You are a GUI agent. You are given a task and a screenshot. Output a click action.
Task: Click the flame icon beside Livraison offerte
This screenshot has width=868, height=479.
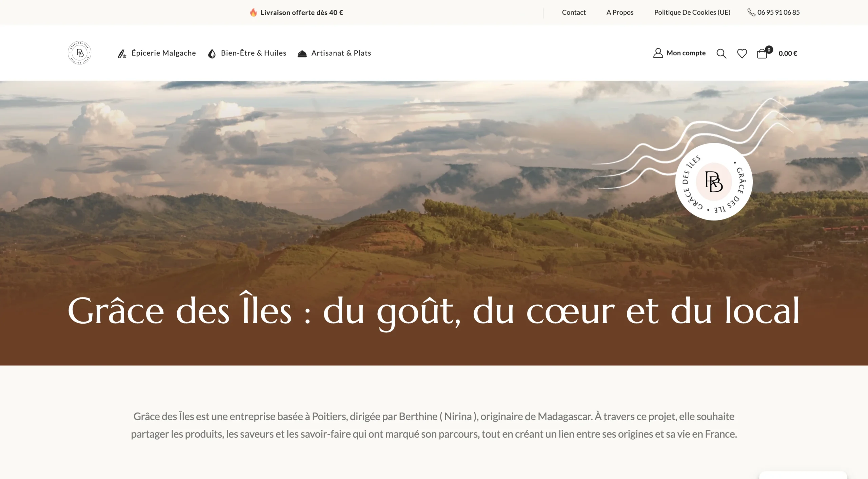(x=253, y=13)
